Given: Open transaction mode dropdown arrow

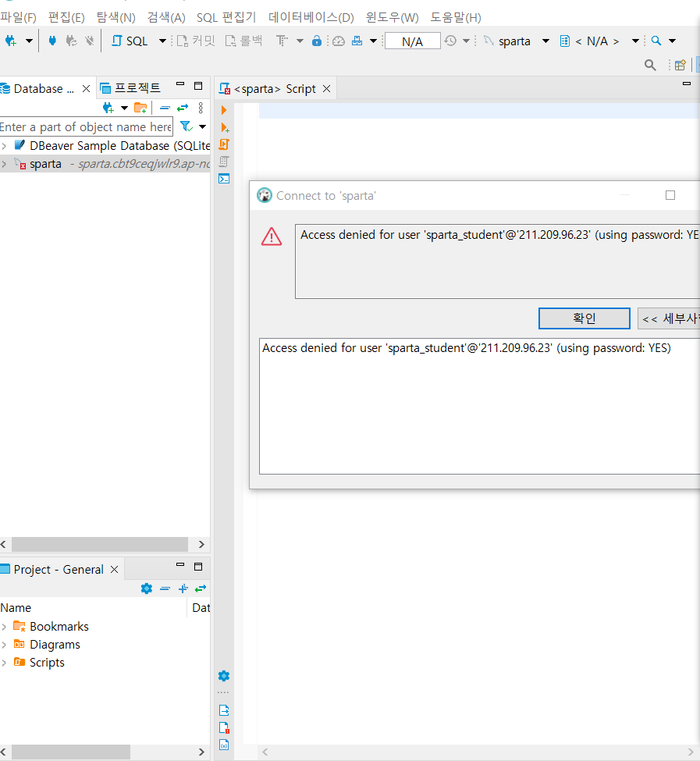Looking at the screenshot, I should (x=300, y=41).
